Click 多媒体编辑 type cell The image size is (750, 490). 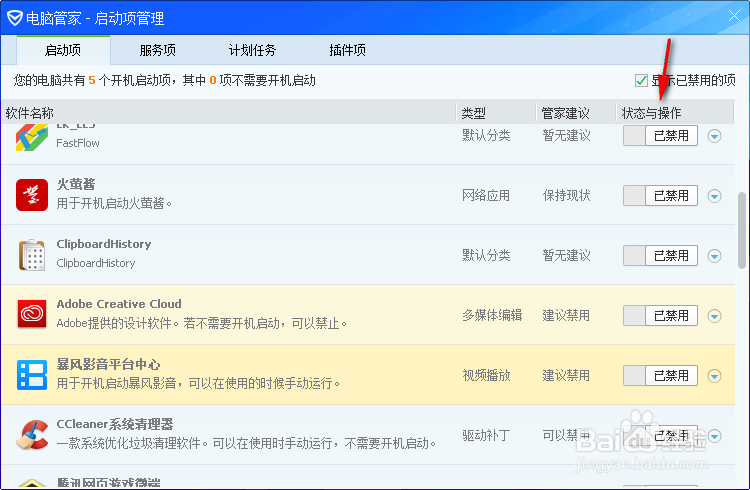point(492,315)
